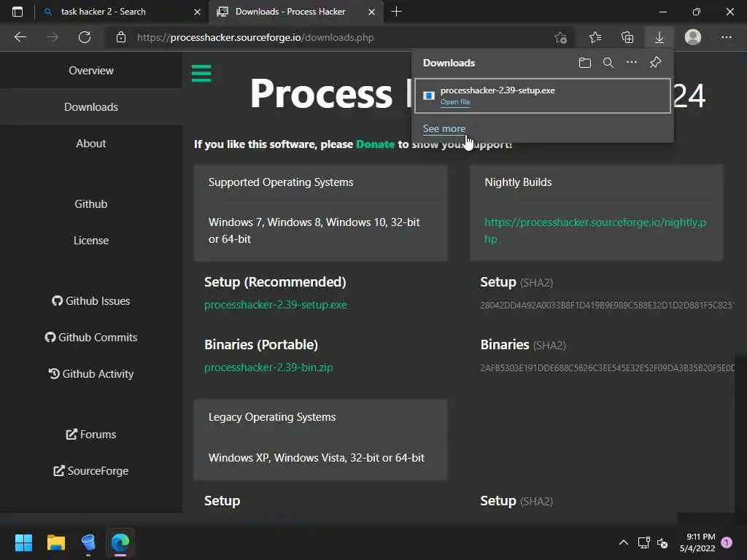Image resolution: width=747 pixels, height=560 pixels.
Task: Open downloads folder from Downloads panel
Action: tap(584, 63)
